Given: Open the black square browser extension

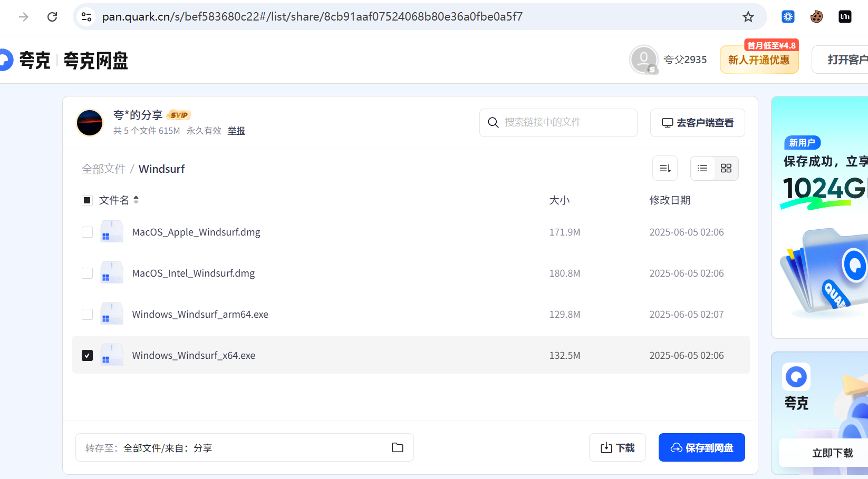Looking at the screenshot, I should 845,17.
